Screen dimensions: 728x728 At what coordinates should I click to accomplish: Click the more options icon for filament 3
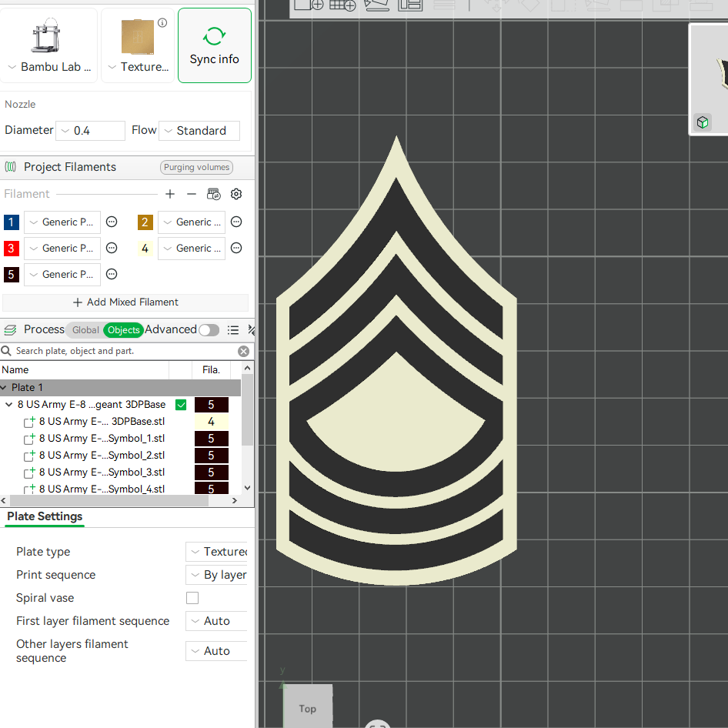[x=112, y=248]
